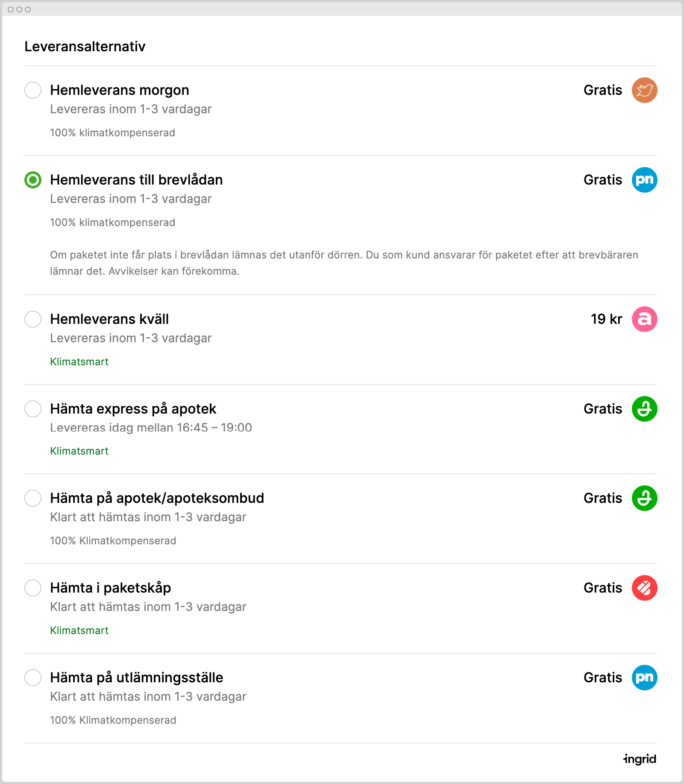Screen dimensions: 684x784
Task: Click the pink Airmee carrier logo
Action: tap(644, 319)
